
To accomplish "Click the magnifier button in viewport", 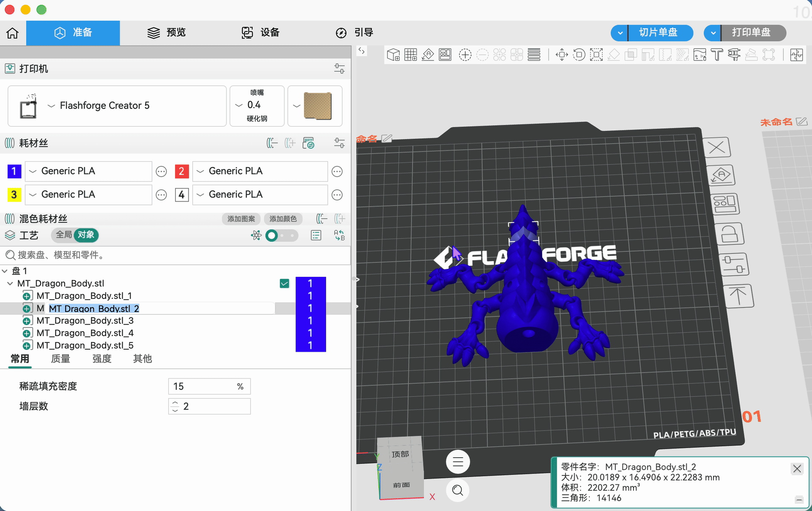I will (x=458, y=490).
